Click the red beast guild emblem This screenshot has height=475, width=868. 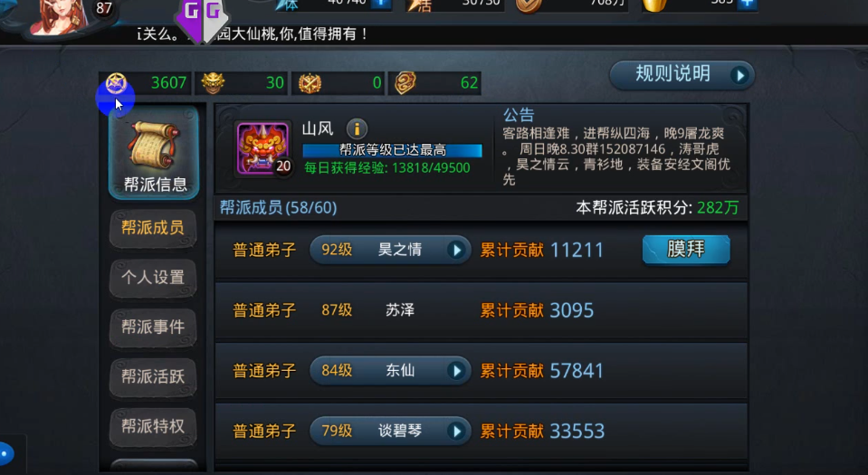coord(263,148)
